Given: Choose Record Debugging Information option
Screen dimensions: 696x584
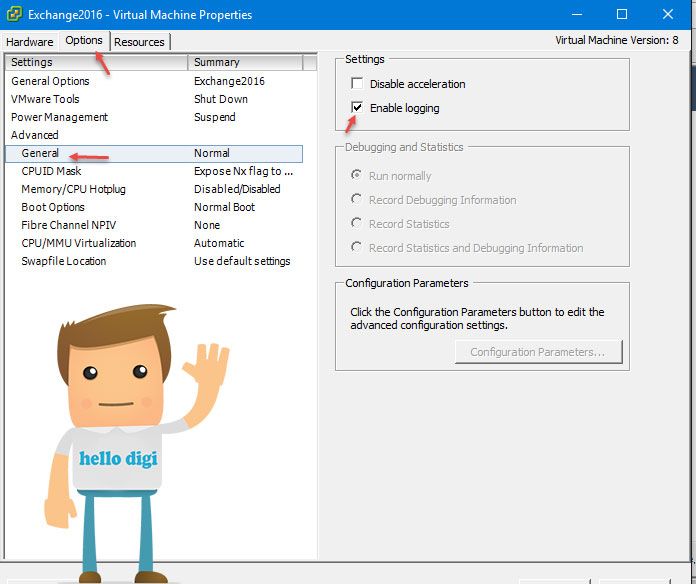Looking at the screenshot, I should [356, 199].
